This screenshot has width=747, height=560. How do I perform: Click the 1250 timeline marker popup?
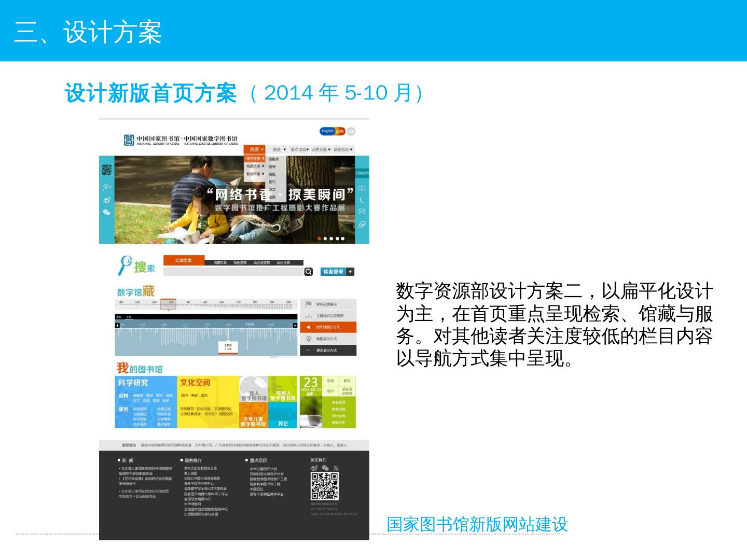228,347
